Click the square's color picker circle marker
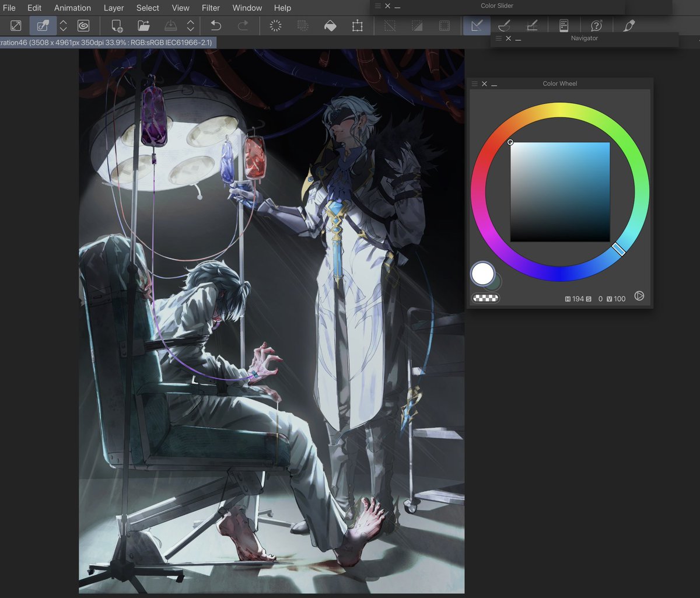 tap(510, 142)
